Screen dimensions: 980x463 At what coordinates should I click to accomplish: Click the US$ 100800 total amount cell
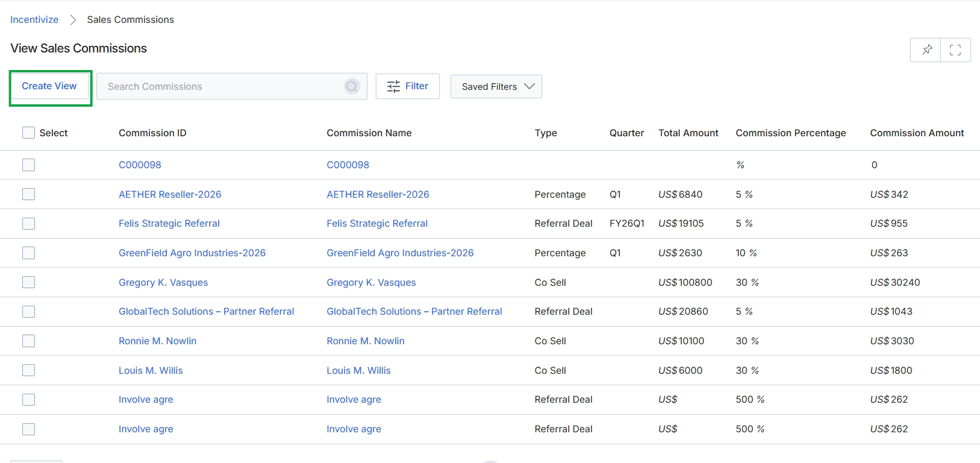pos(685,282)
